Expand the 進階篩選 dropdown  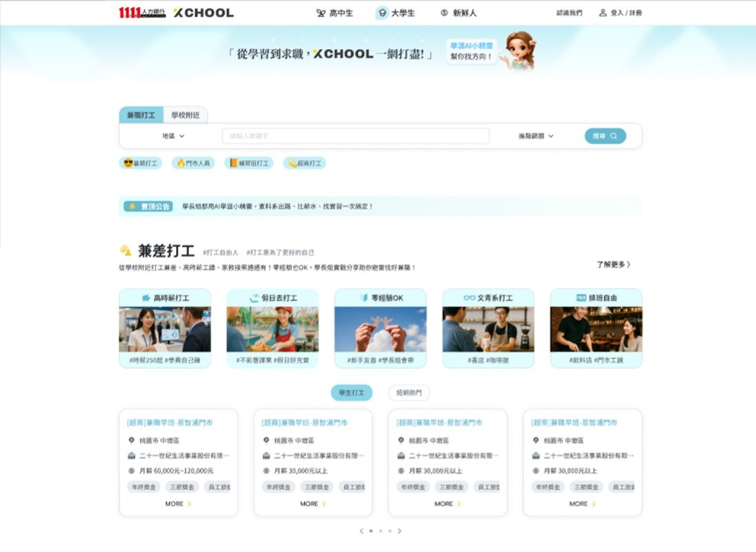536,137
